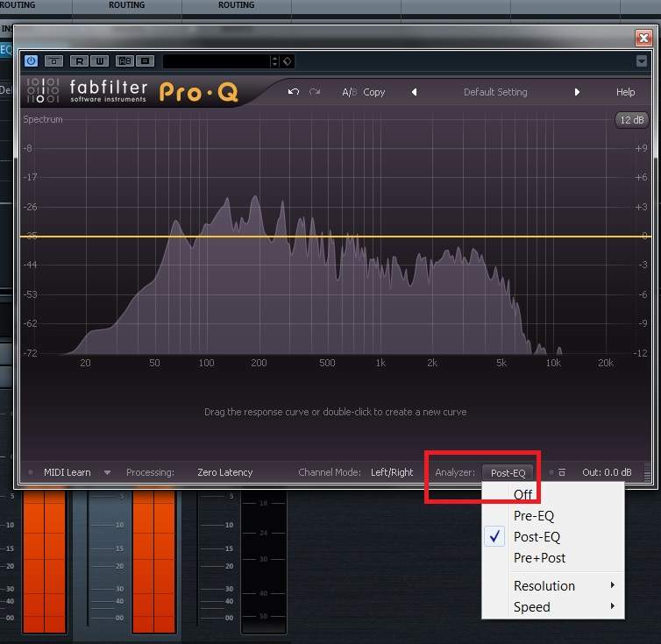Expand the Speed submenu
The width and height of the screenshot is (661, 644).
point(553,606)
